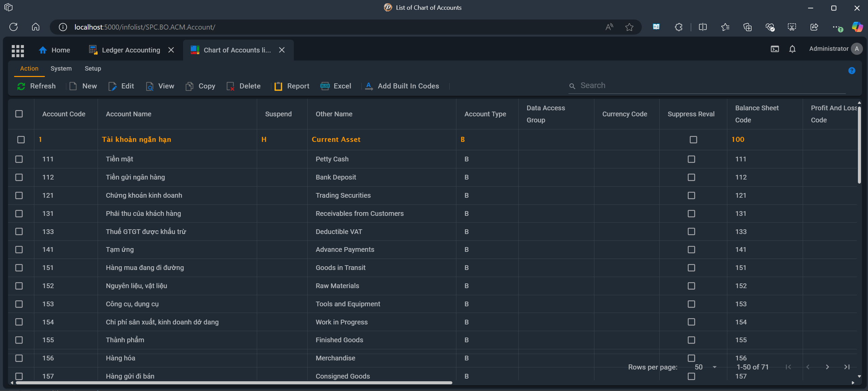
Task: Open read aloud icon in address bar
Action: click(x=609, y=27)
